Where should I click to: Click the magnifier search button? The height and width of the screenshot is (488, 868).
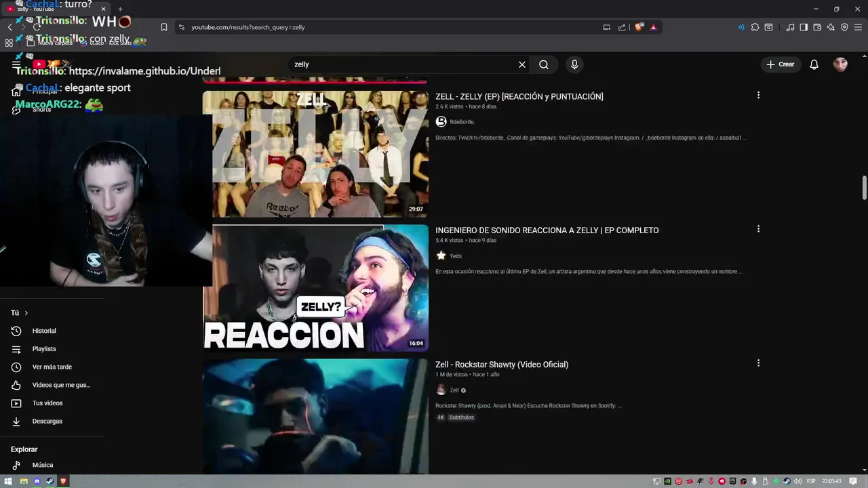pos(544,64)
